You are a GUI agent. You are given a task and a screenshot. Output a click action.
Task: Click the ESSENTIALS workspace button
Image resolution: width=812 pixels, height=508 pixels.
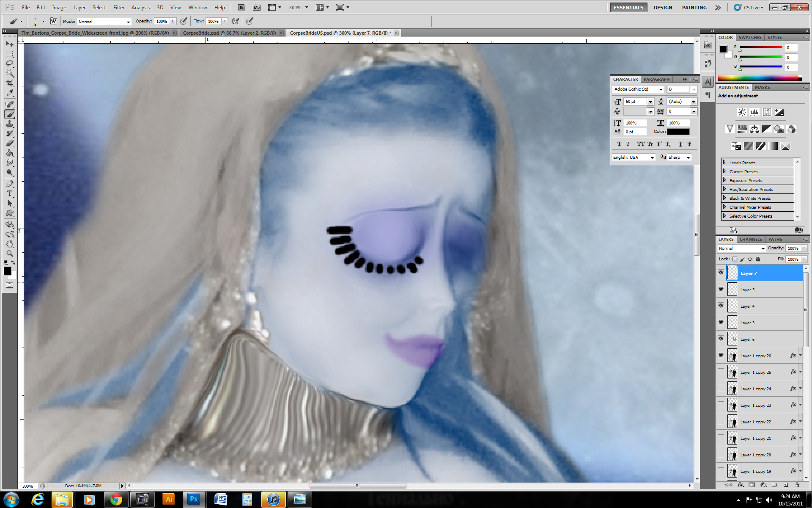point(628,8)
